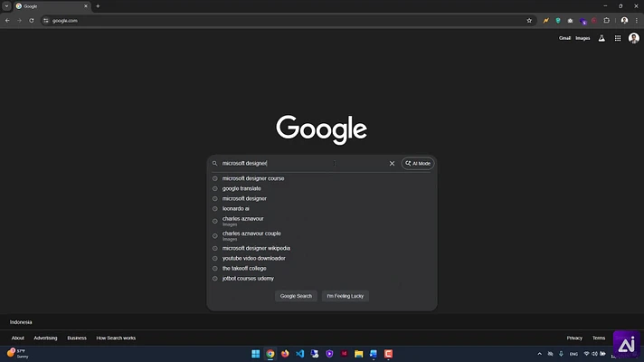Open Visual Studio Code from taskbar
Viewport: 644px width, 362px height.
tap(299, 354)
